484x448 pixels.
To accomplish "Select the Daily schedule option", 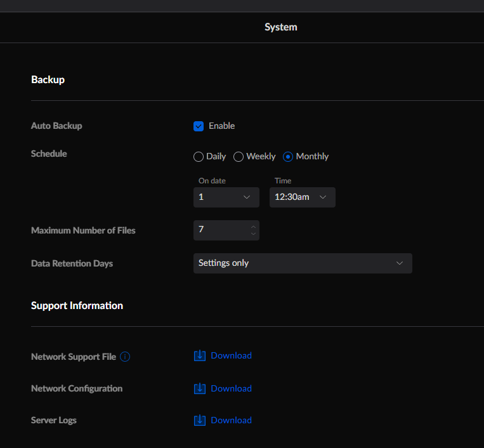I will point(199,157).
